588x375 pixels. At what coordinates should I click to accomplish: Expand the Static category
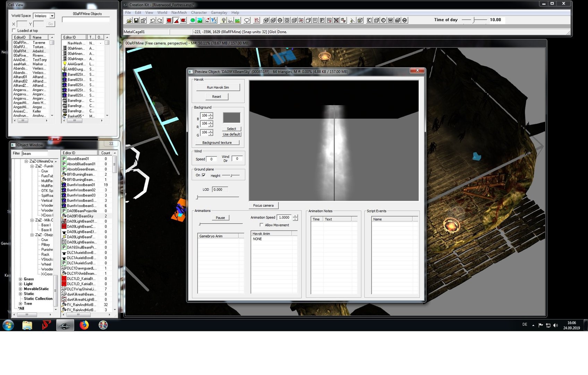(x=20, y=294)
